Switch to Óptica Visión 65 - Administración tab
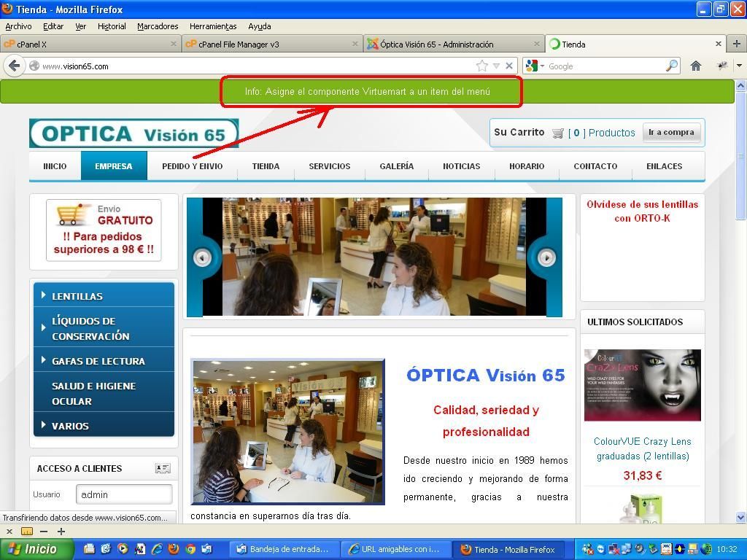This screenshot has height=560, width=747. click(x=454, y=44)
